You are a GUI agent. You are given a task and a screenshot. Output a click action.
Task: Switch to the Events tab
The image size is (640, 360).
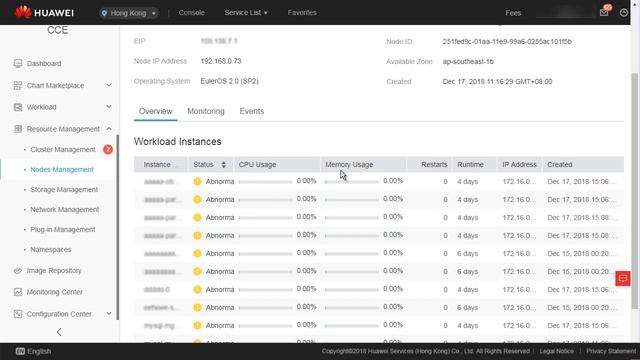point(252,111)
